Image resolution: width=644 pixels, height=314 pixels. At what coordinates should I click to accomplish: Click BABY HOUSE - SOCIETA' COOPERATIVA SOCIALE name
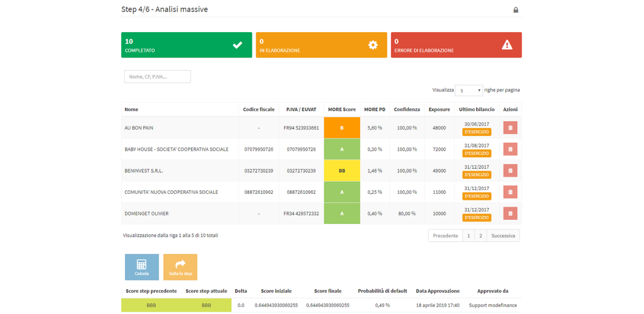[176, 149]
